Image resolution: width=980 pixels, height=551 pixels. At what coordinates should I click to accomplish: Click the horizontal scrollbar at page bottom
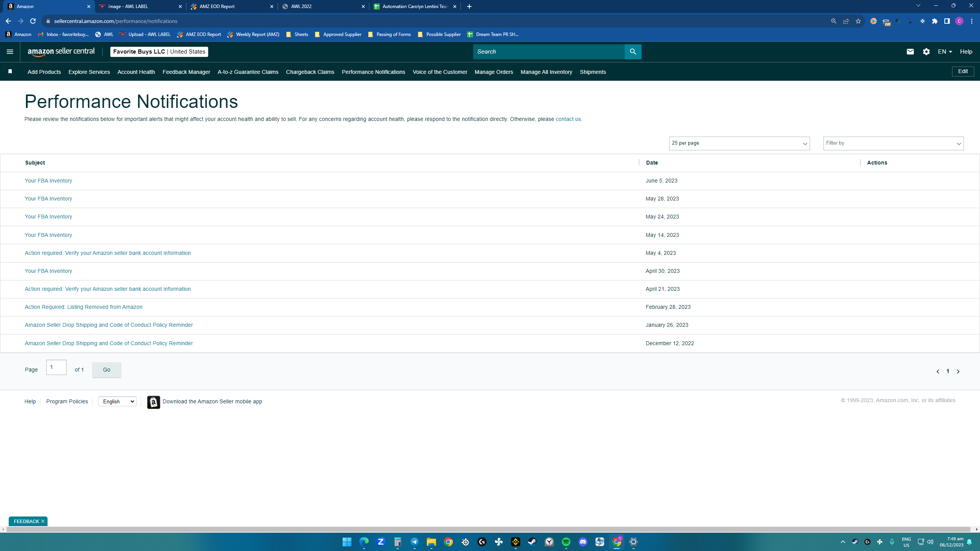coord(488,529)
